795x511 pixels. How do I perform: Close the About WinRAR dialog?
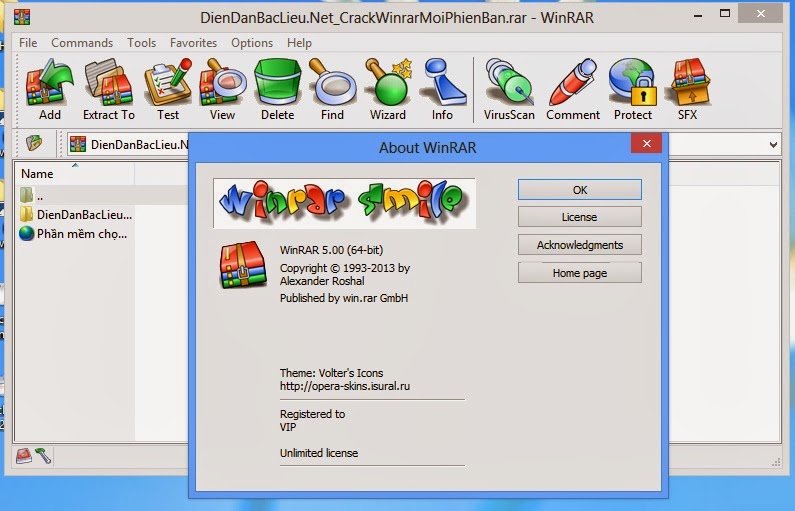click(x=646, y=143)
